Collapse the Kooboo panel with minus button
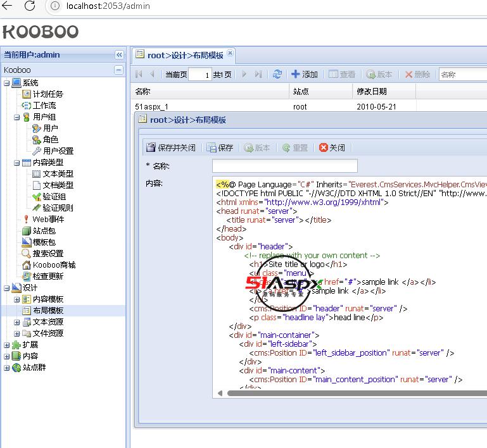This screenshot has height=448, width=487. [x=118, y=70]
